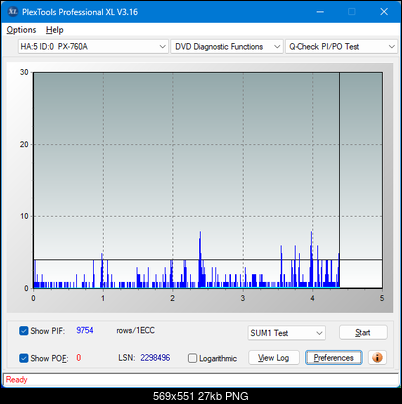Open the Preferences button

point(333,358)
